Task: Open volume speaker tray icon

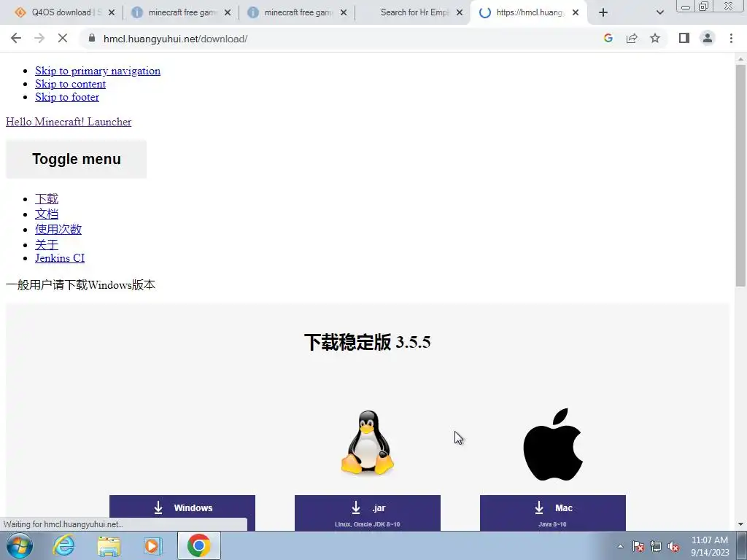Action: (x=673, y=546)
